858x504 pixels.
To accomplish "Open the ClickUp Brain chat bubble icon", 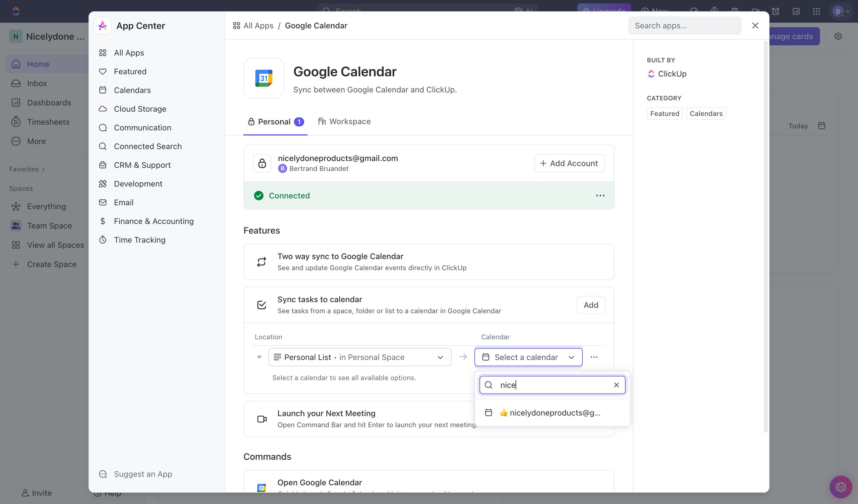I will (841, 487).
